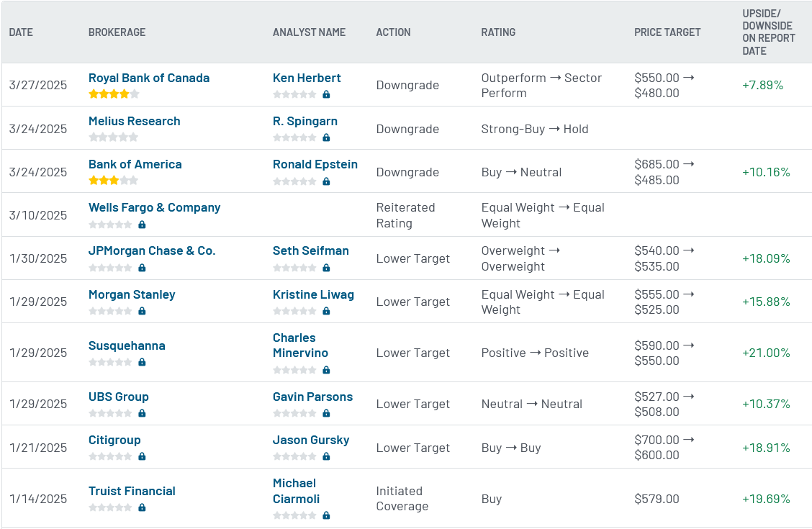Open JPMorgan Chase & Co. link

coord(152,250)
